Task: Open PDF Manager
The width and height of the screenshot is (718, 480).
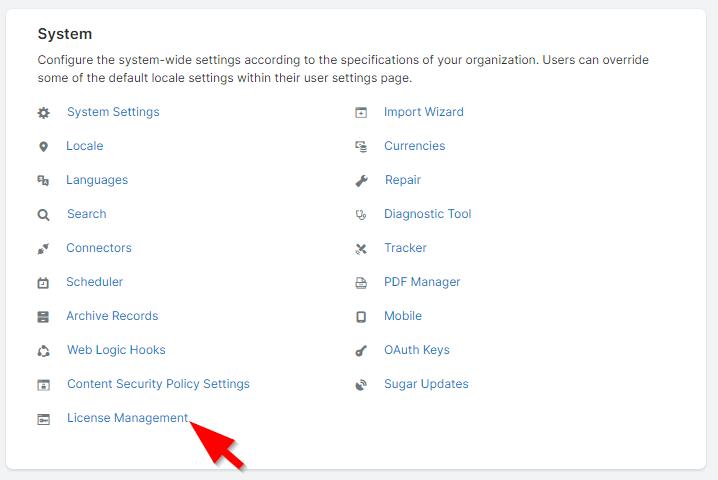Action: click(x=422, y=282)
